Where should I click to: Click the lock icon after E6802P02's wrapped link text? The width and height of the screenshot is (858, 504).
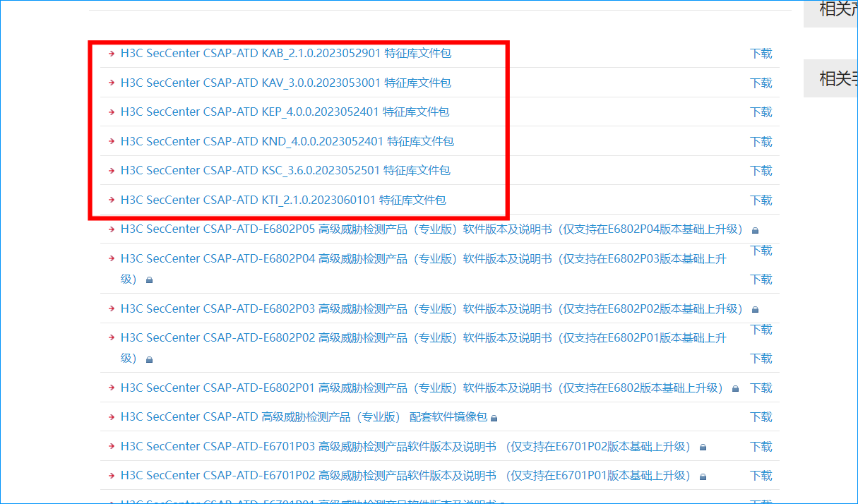coord(149,360)
